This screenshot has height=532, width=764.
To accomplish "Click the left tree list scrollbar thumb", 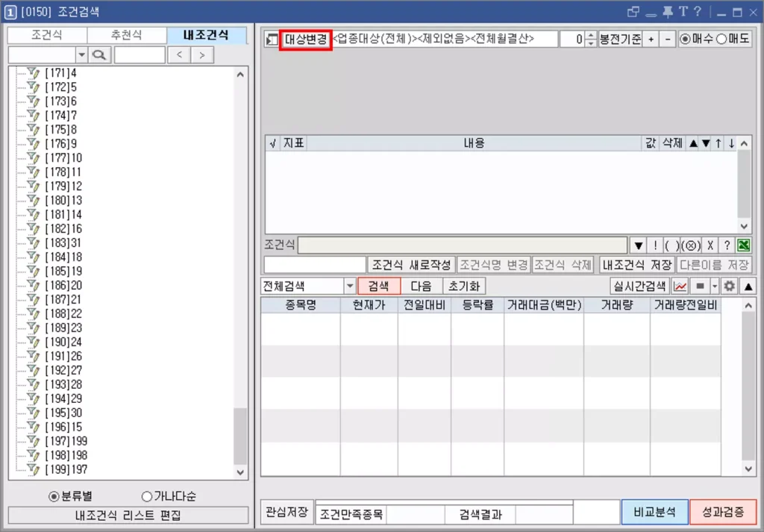I will point(240,436).
